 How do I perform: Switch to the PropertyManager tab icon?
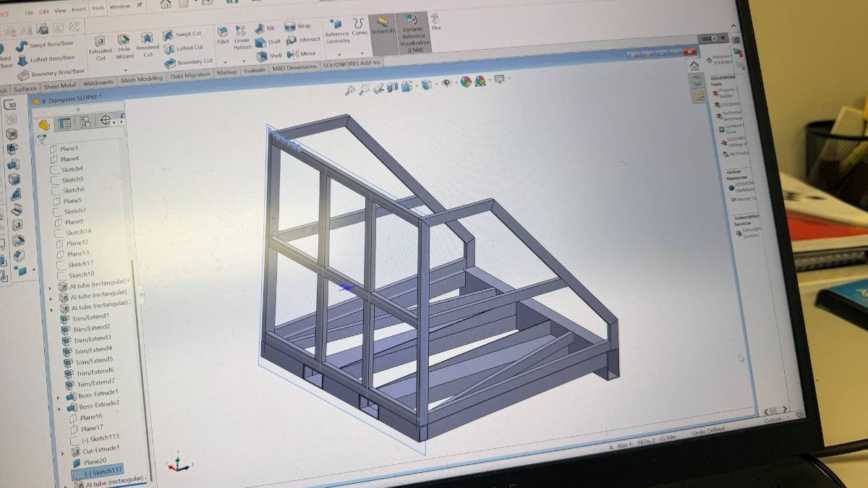pyautogui.click(x=65, y=123)
